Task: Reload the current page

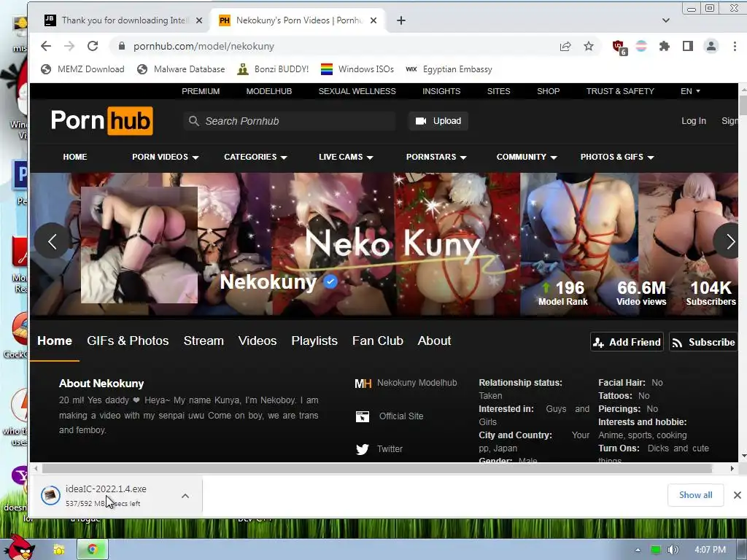Action: coord(93,46)
